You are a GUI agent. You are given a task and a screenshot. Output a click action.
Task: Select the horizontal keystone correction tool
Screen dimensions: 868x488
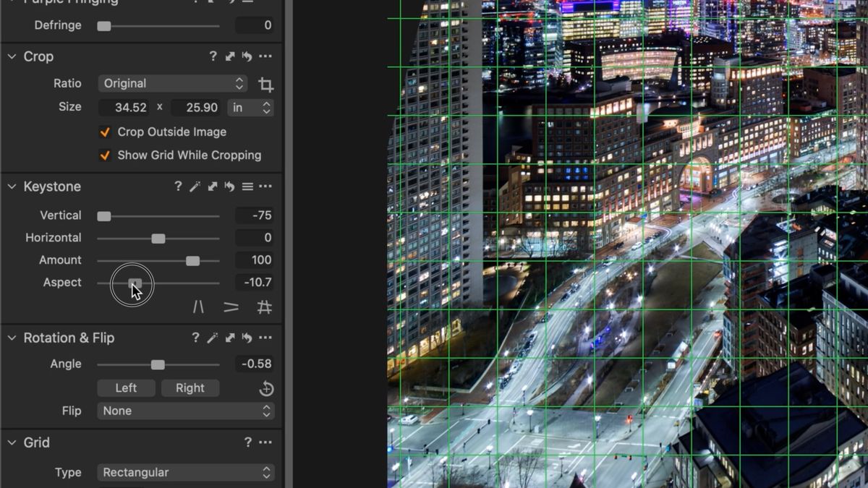(231, 307)
